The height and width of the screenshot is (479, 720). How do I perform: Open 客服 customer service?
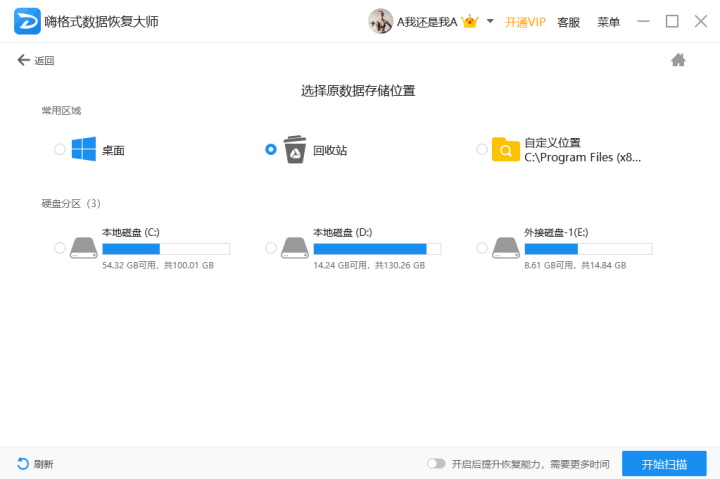pyautogui.click(x=568, y=22)
